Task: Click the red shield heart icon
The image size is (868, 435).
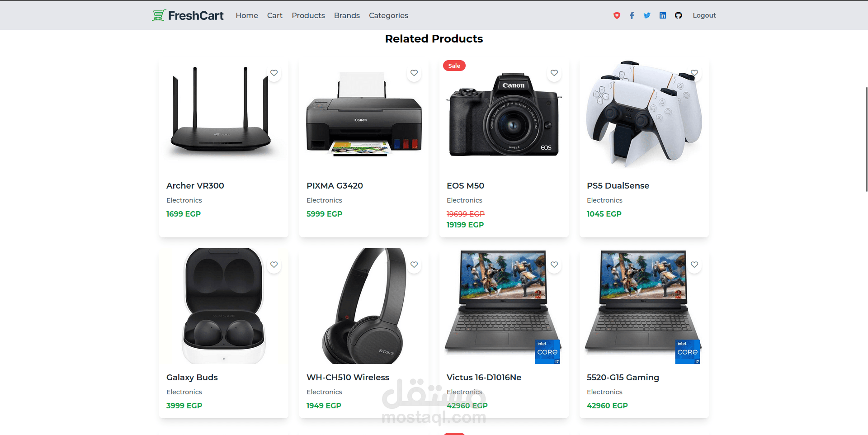Action: click(617, 15)
